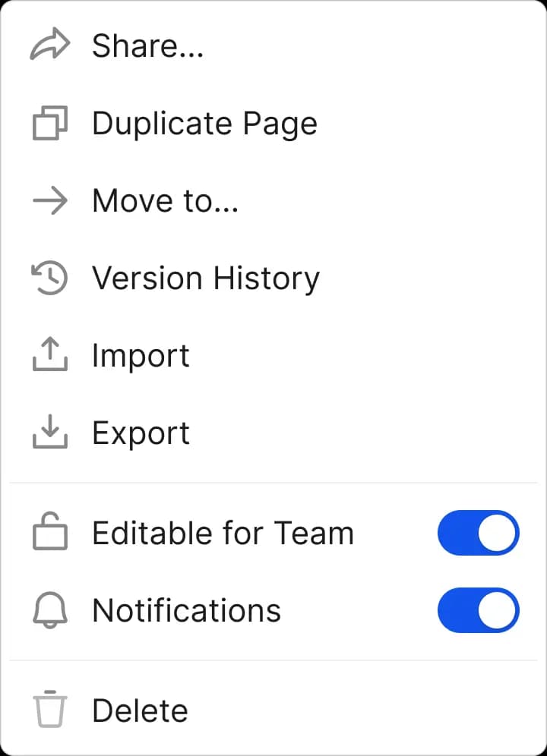Click the Notifications text label
The image size is (547, 756).
click(x=186, y=611)
